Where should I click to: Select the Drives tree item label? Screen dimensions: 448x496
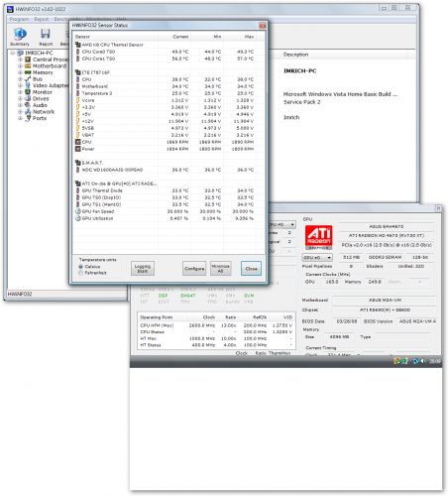pos(41,98)
